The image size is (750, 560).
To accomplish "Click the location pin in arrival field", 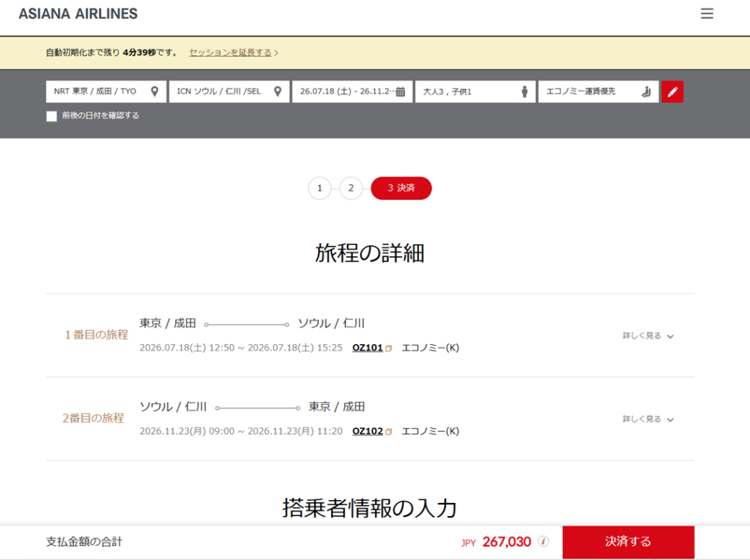I will tap(278, 92).
